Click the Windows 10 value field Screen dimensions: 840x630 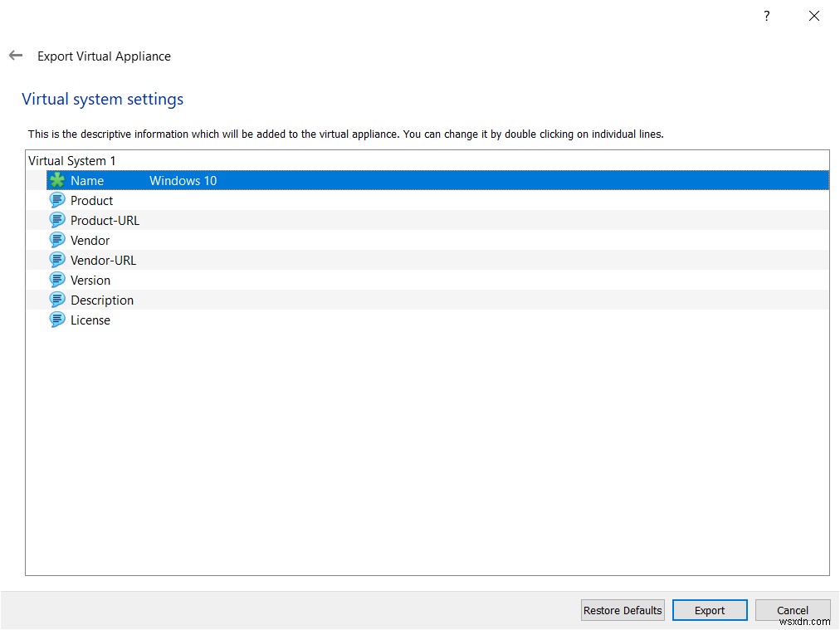coord(182,180)
